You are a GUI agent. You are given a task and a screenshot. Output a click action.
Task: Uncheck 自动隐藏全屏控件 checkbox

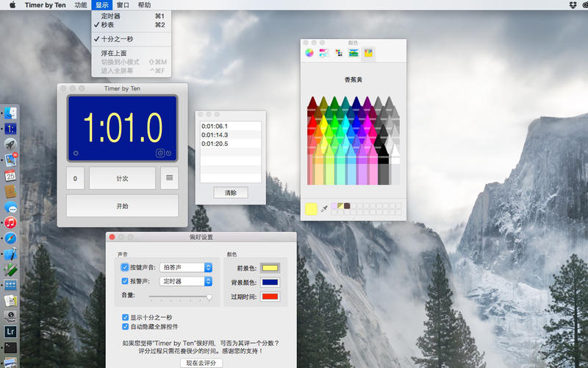click(x=125, y=327)
